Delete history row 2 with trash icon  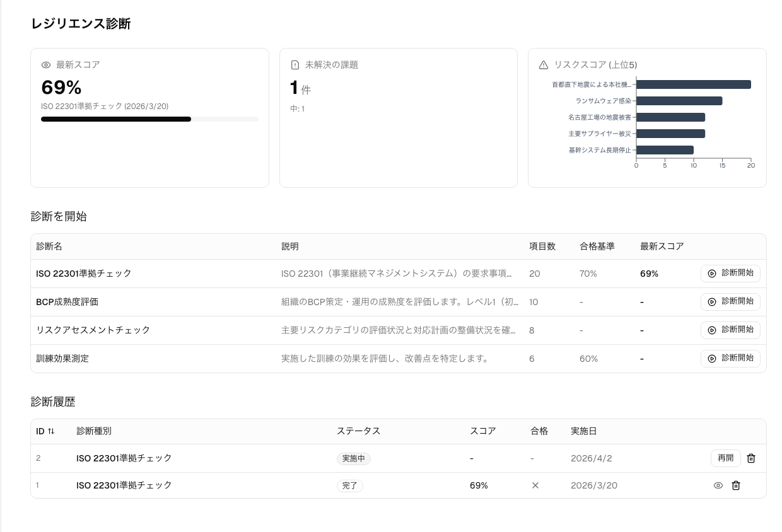pyautogui.click(x=751, y=458)
